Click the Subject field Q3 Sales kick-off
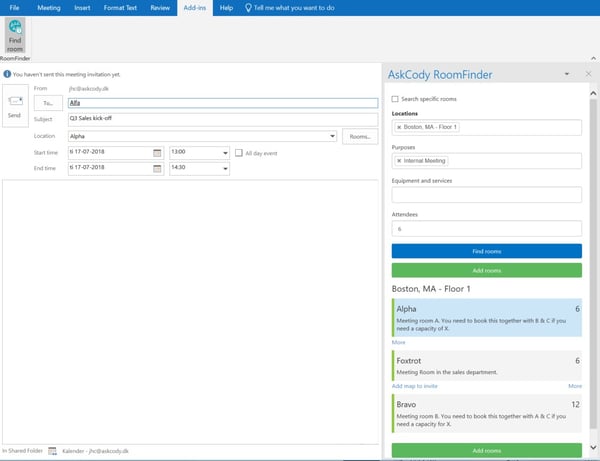This screenshot has width=600, height=461. [x=223, y=119]
